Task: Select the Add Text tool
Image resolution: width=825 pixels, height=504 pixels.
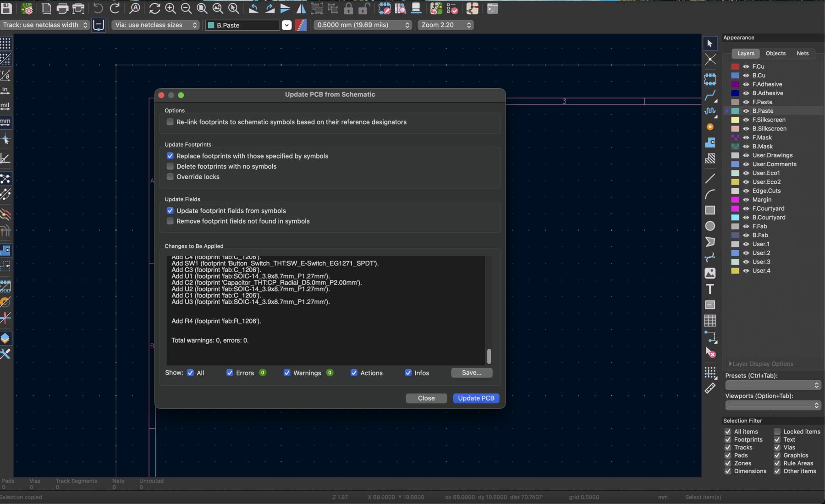Action: 710,289
